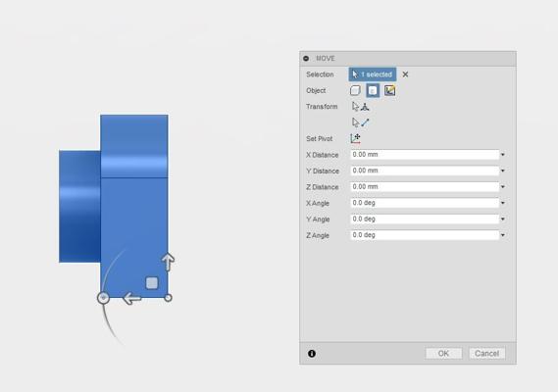
Task: Select the Free Move transform icon
Action: 360,107
